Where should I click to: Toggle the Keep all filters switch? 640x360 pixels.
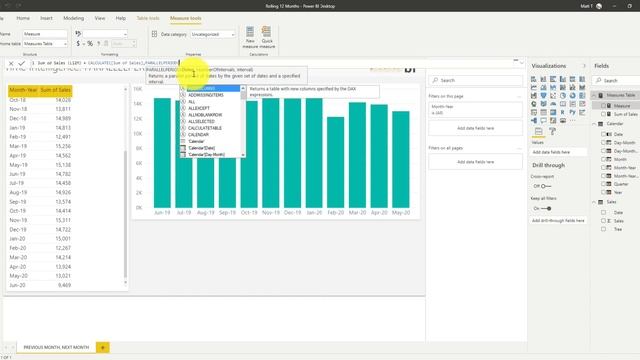(x=546, y=209)
